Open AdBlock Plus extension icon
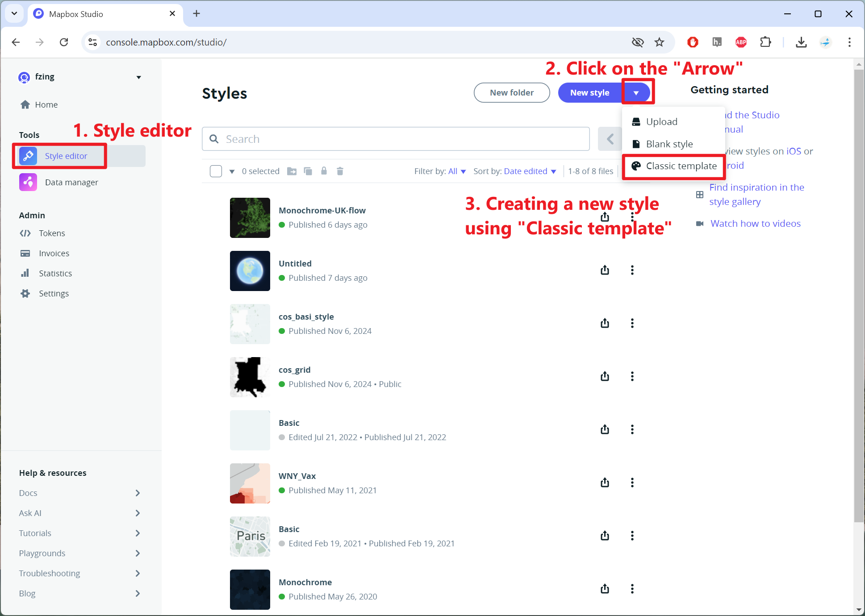The height and width of the screenshot is (616, 865). point(741,42)
